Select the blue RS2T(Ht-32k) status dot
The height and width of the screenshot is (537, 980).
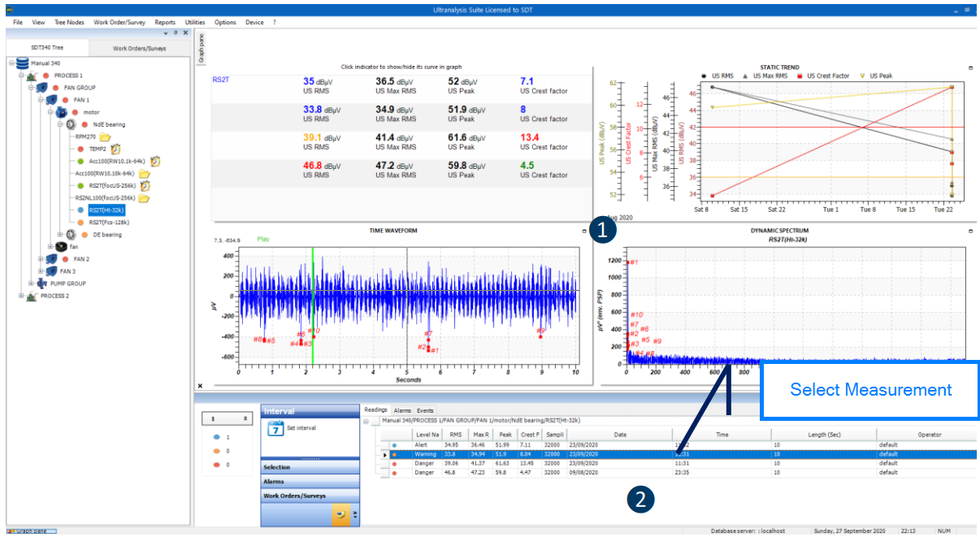[81, 210]
